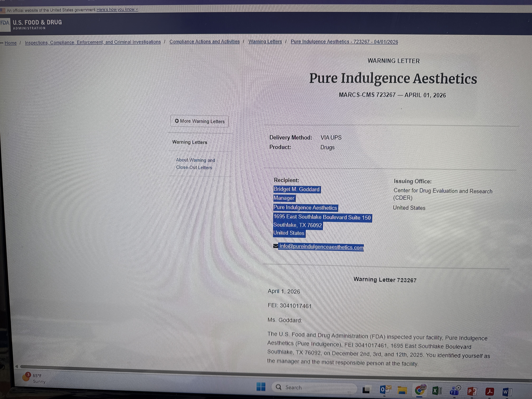
Task: Click the "WARNING LETTER" heading above the title
Action: (393, 61)
